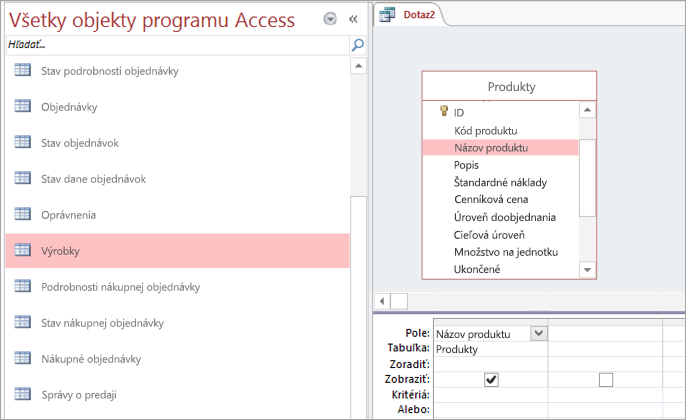
Task: Select Štandardné náklady field
Action: tap(500, 182)
